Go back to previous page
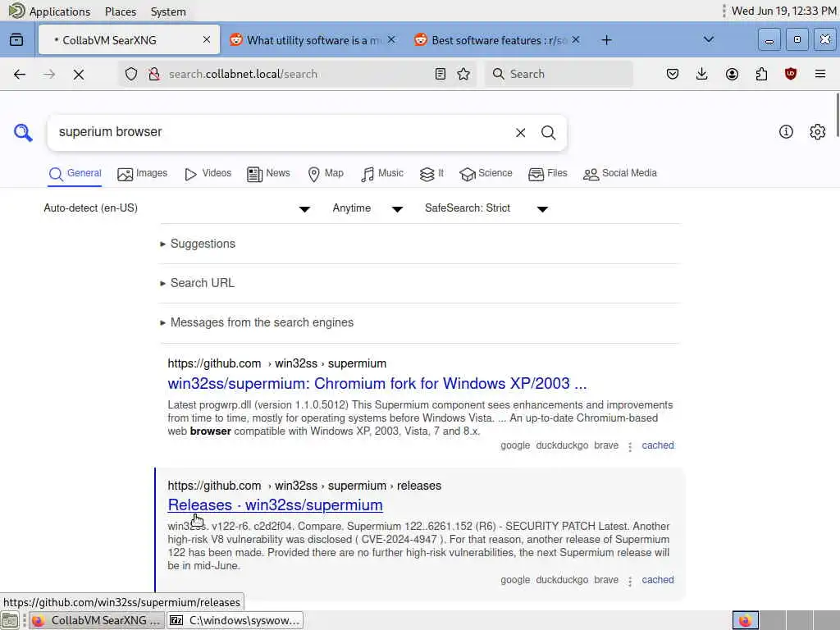 (x=20, y=74)
